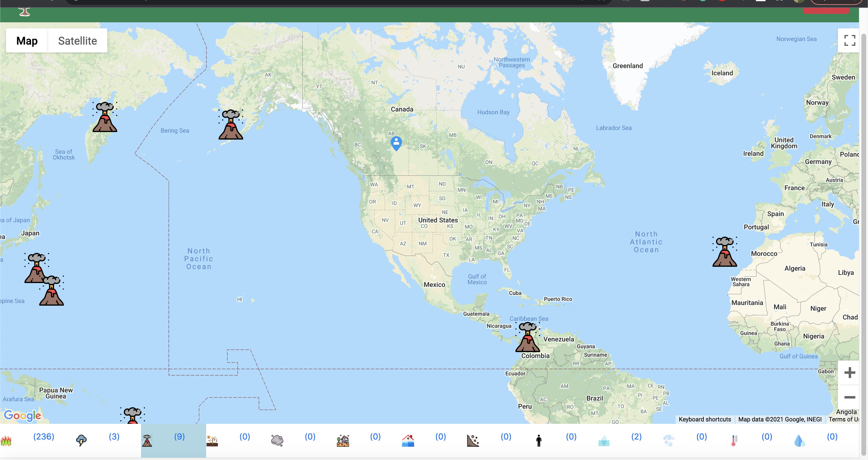868x460 pixels.
Task: Switch to the default Map view
Action: click(x=27, y=41)
